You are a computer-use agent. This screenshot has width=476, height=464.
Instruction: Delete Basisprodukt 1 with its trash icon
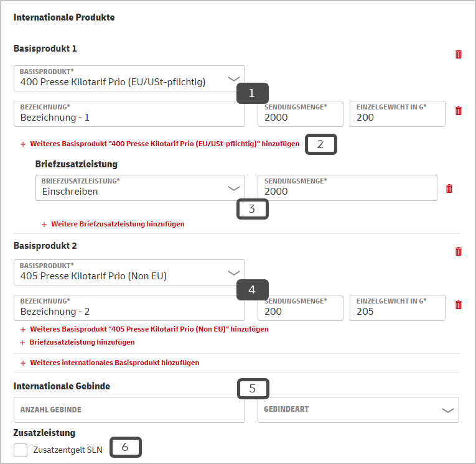click(459, 54)
